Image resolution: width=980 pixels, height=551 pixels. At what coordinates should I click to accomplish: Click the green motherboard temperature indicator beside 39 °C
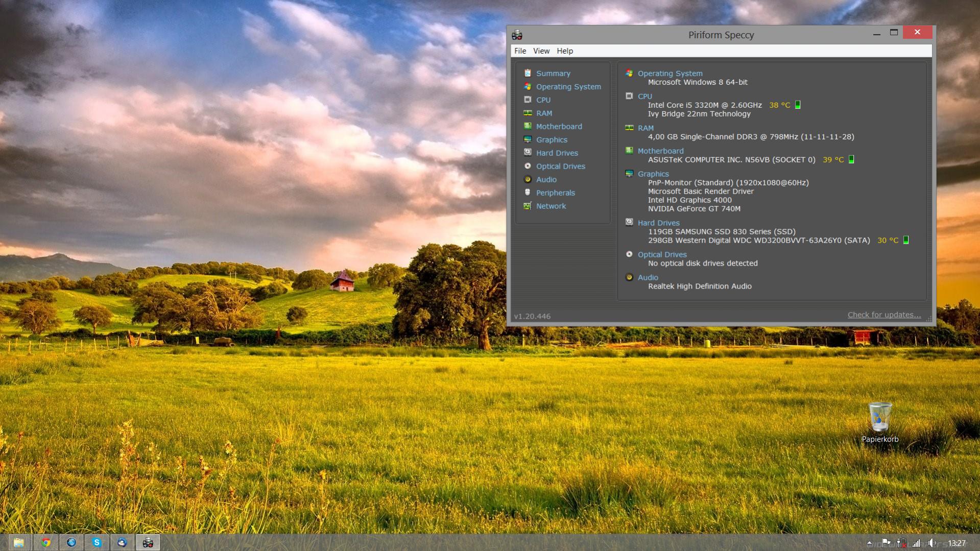pyautogui.click(x=851, y=159)
